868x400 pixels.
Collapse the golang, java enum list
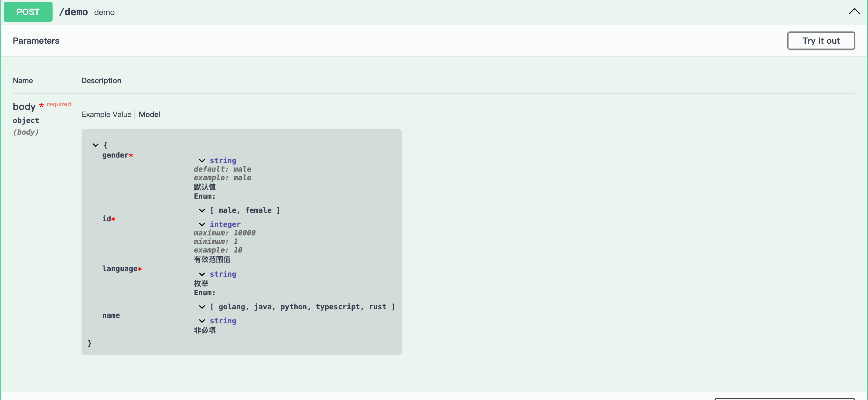pyautogui.click(x=202, y=307)
